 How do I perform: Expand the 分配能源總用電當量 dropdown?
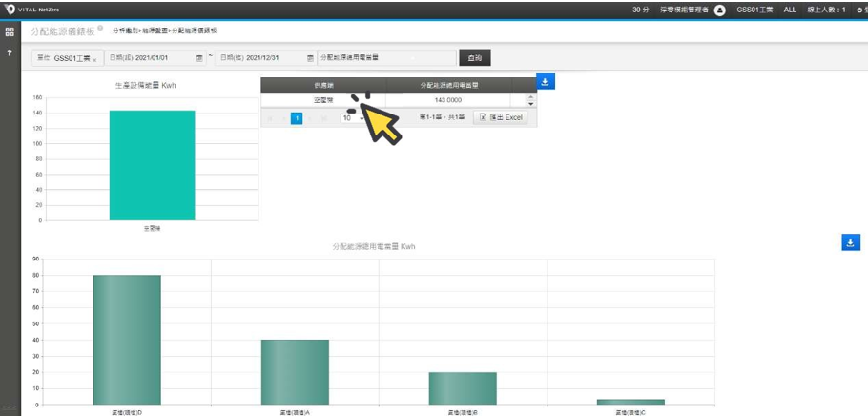[x=386, y=58]
